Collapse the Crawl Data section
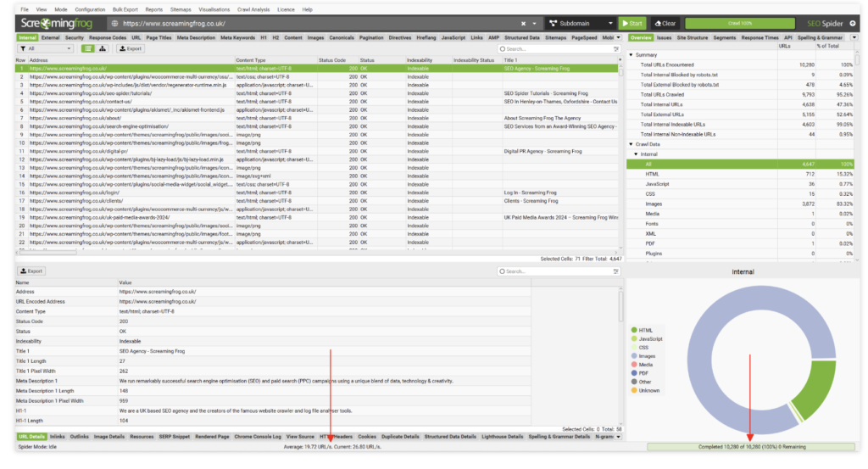Image resolution: width=868 pixels, height=469 pixels. pos(631,144)
